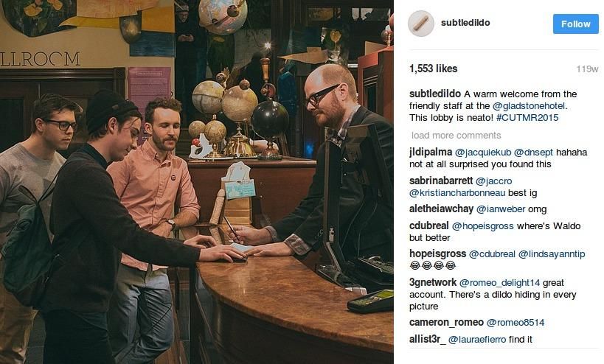604x364 pixels.
Task: Click the hotel lobby post photo
Action: pos(197,182)
